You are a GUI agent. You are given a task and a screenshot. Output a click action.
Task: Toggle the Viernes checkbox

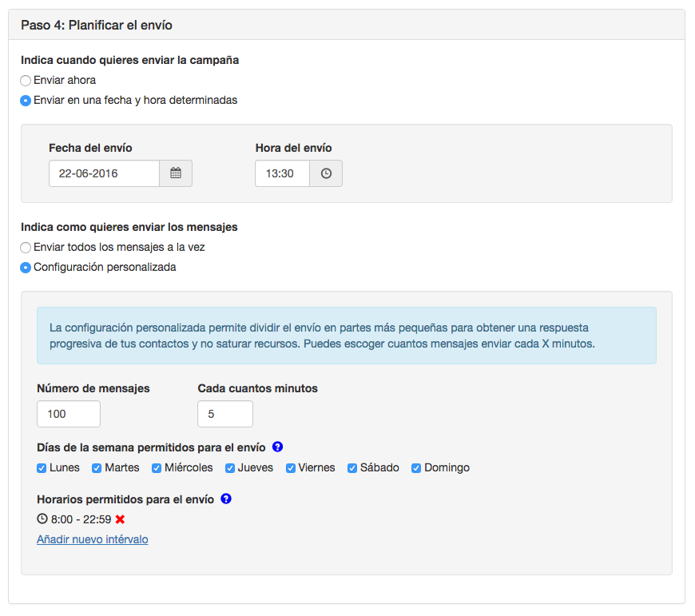coord(291,468)
